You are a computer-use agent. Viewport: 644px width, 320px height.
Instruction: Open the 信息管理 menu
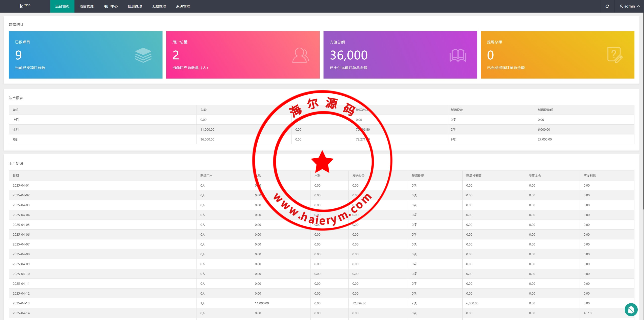tap(135, 6)
